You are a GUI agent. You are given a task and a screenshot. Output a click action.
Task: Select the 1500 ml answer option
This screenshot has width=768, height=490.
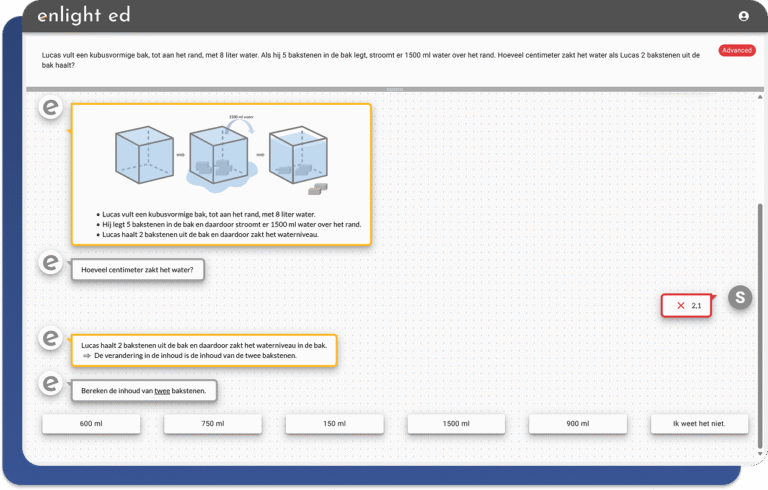(x=457, y=424)
